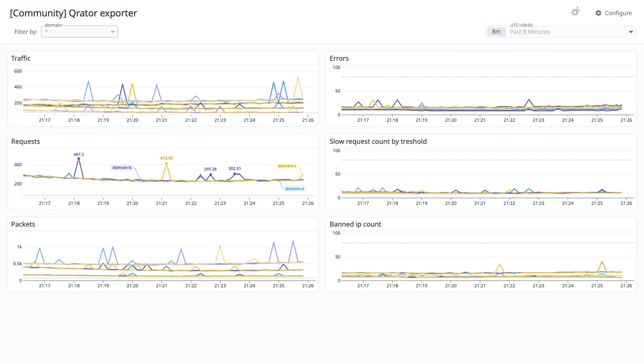Click the Traffic panel title
This screenshot has width=644, height=362.
(x=21, y=58)
